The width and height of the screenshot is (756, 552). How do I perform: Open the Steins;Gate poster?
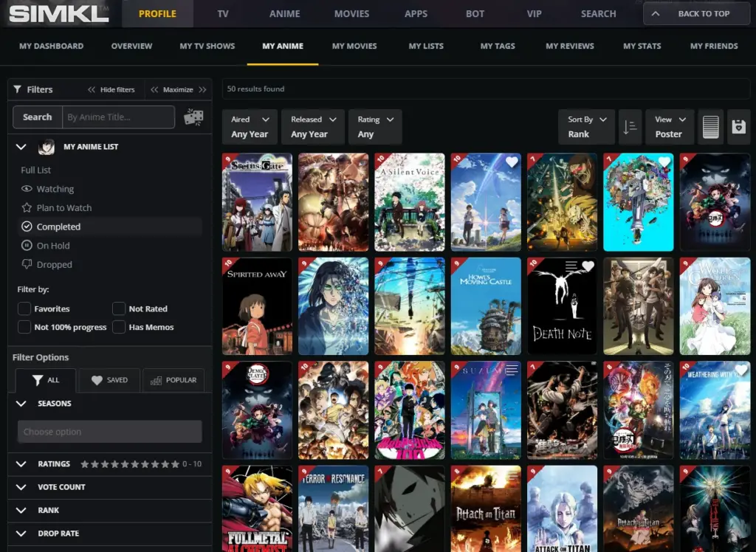(x=257, y=202)
